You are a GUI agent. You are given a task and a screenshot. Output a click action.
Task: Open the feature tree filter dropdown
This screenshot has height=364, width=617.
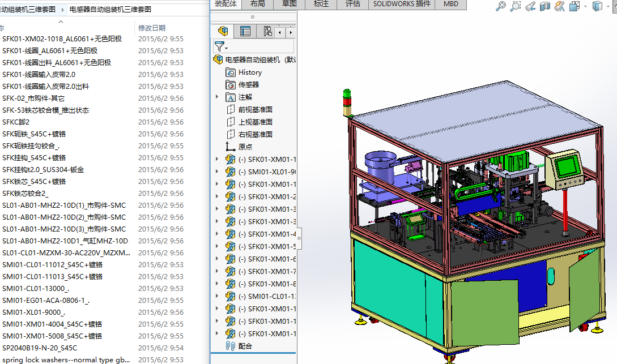point(221,47)
